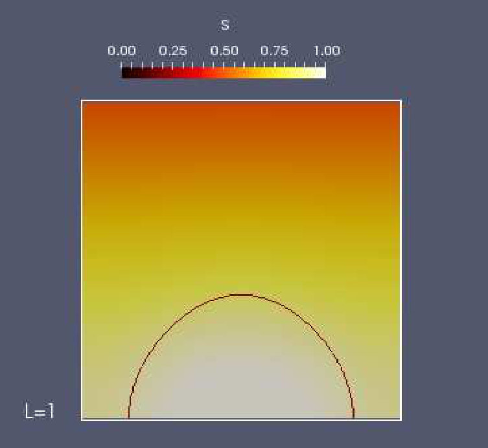Click the 'L=1' annotation text
The image size is (488, 448).
click(x=40, y=411)
